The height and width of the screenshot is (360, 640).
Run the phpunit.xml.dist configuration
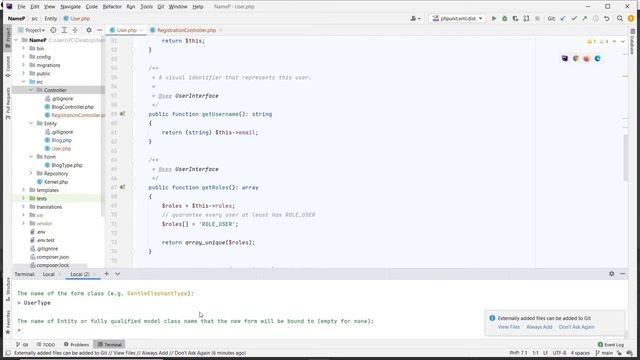pyautogui.click(x=494, y=18)
